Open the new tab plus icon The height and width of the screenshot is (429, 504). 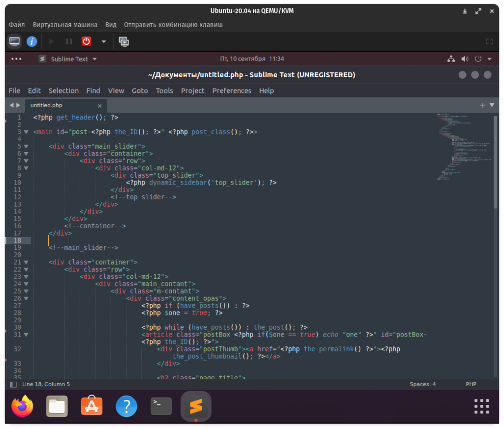point(483,105)
